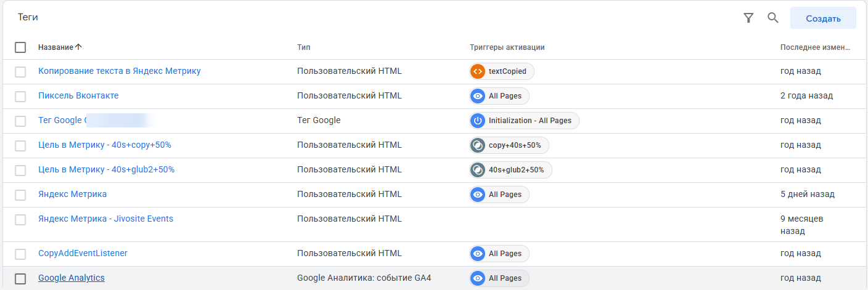868x290 pixels.
Task: Click the textCopied trigger chip
Action: tap(501, 71)
